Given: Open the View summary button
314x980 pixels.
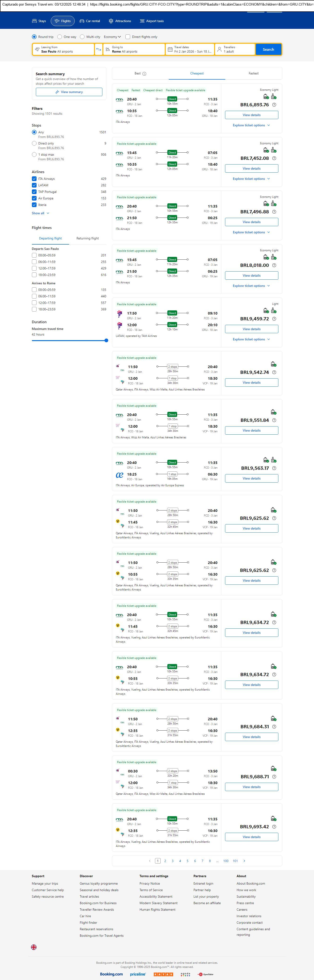Looking at the screenshot, I should coord(69,92).
